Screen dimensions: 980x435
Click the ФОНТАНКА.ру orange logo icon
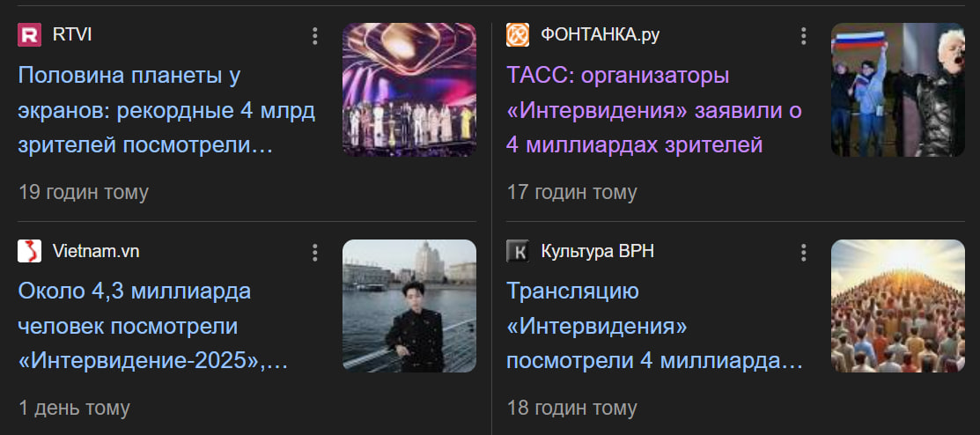518,35
